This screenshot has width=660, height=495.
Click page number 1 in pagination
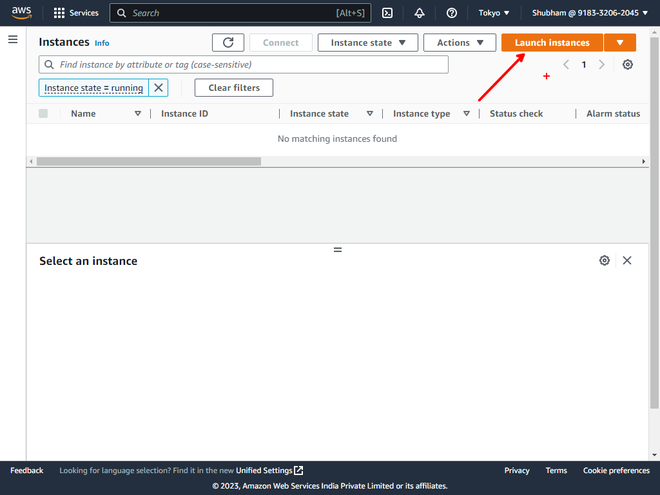pos(584,64)
